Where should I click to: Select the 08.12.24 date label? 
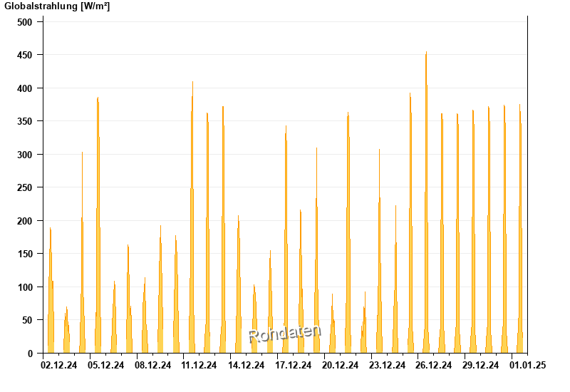pyautogui.click(x=152, y=365)
